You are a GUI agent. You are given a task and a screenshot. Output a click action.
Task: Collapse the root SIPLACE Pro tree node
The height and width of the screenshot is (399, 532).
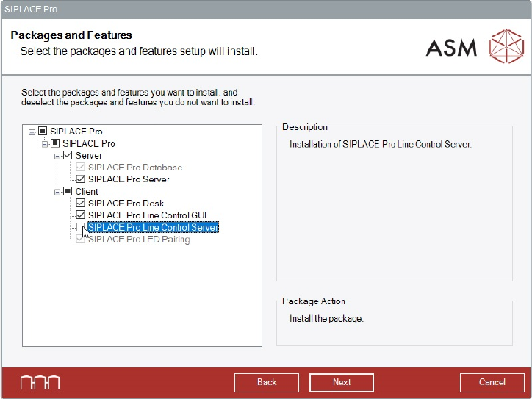[x=32, y=132]
